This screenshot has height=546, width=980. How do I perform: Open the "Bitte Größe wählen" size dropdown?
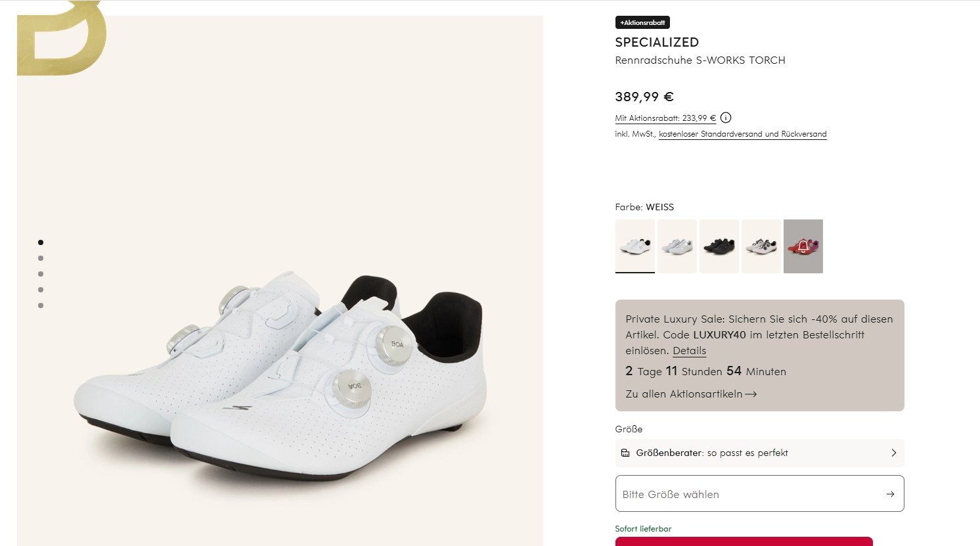[759, 494]
